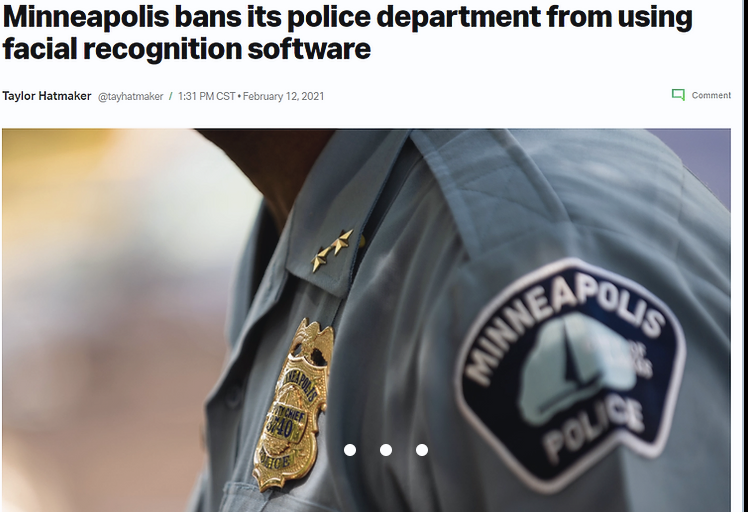Image resolution: width=748 pixels, height=512 pixels.
Task: Select the first white carousel dot
Action: (350, 450)
